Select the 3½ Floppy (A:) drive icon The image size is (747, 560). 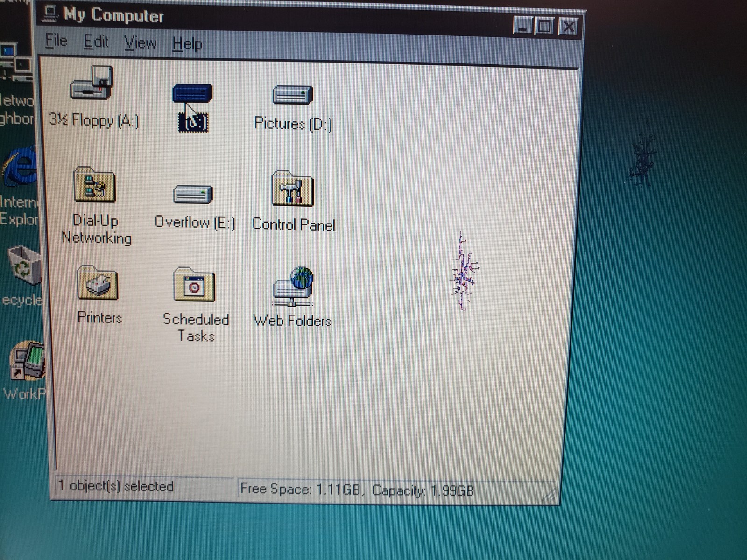pos(92,83)
